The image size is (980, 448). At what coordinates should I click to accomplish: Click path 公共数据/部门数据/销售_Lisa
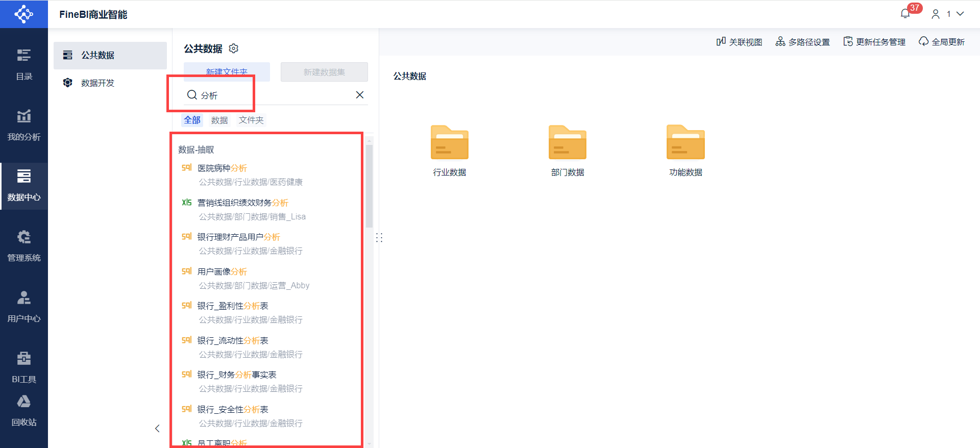tap(252, 217)
